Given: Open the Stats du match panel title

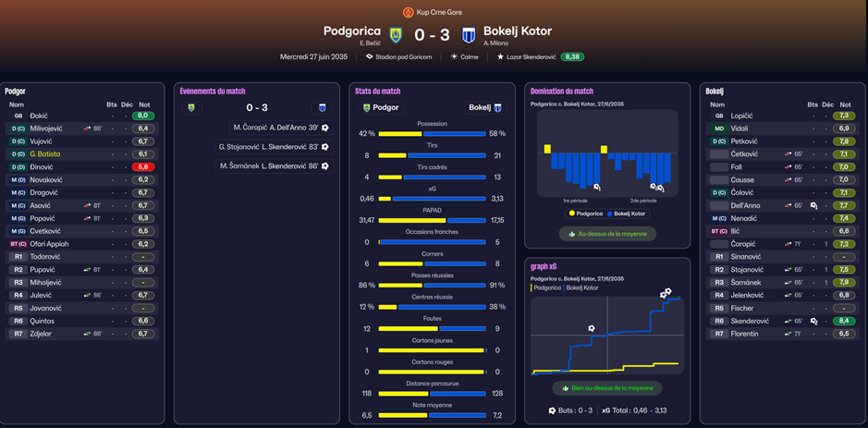Looking at the screenshot, I should (x=377, y=91).
